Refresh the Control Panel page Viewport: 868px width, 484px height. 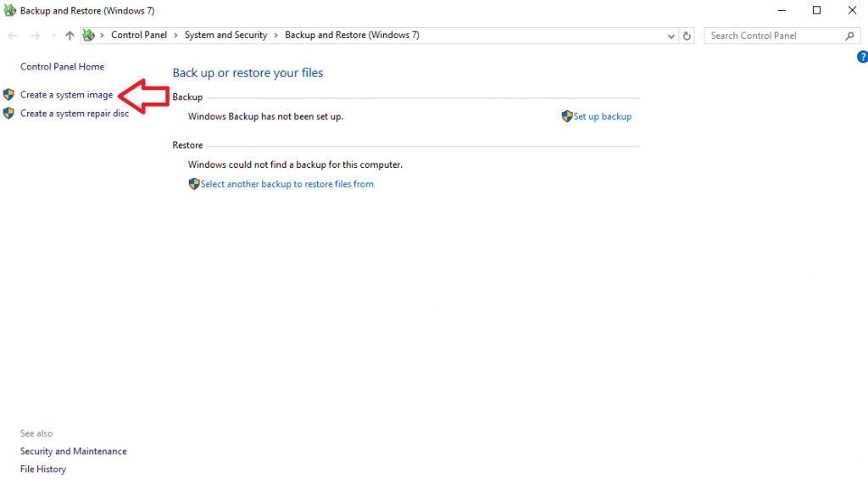click(x=687, y=36)
